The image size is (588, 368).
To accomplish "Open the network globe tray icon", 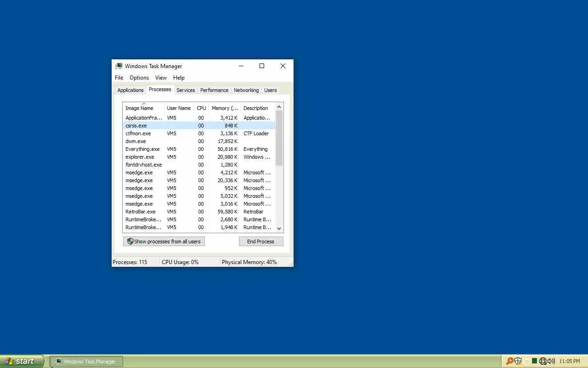I will coord(543,361).
